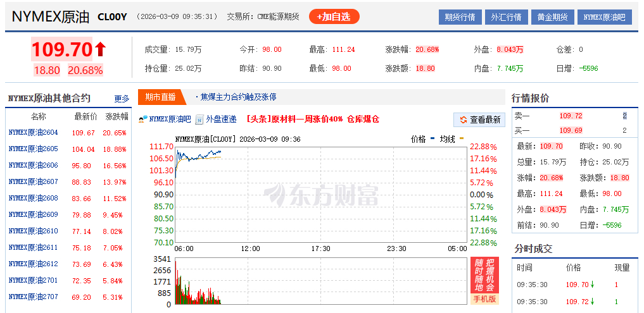Click the 均线 chart legend
644x313 pixels.
pyautogui.click(x=451, y=140)
